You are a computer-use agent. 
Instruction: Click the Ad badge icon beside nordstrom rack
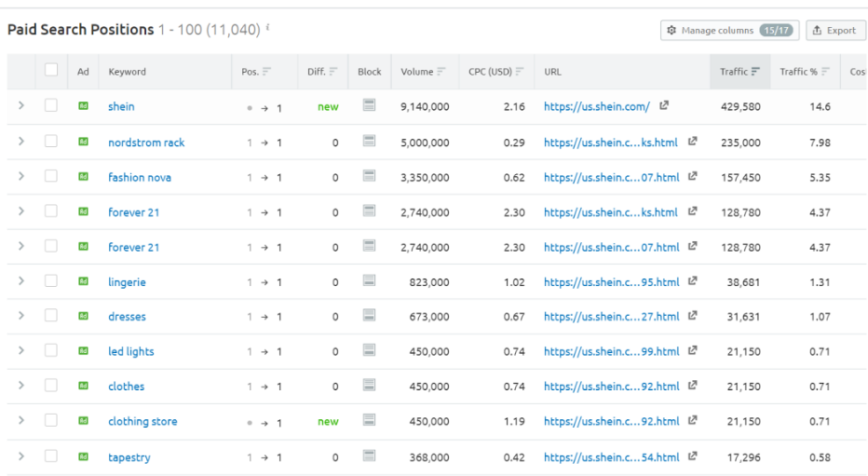(x=83, y=142)
